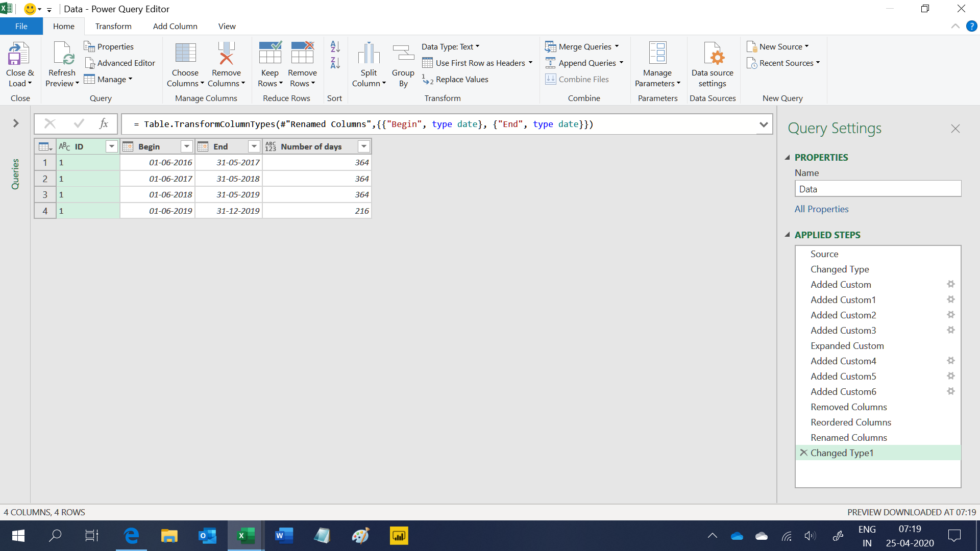
Task: Click the Remove Columns icon
Action: [x=226, y=53]
